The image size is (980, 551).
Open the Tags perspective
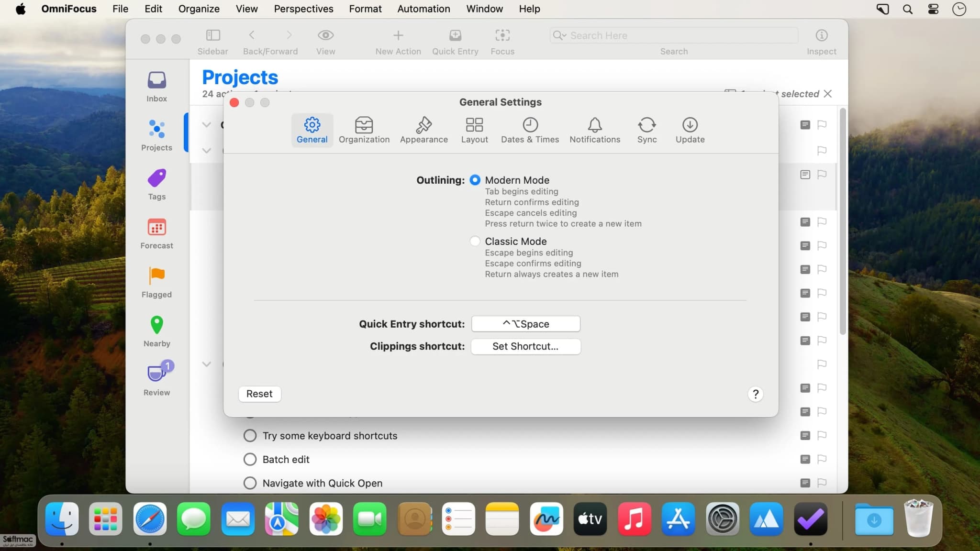pos(156,184)
